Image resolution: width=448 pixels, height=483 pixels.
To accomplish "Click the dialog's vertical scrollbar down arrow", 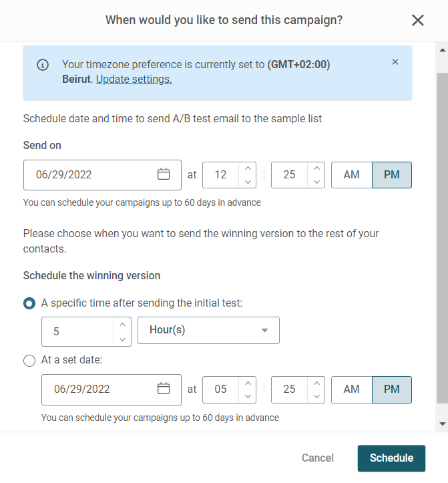I will coord(443,424).
